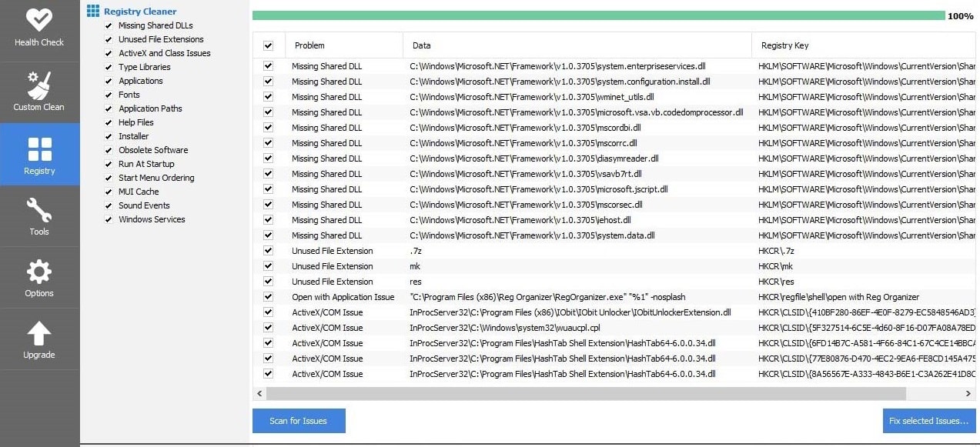Disable the Fonts scan option
The image size is (980, 447).
(110, 95)
